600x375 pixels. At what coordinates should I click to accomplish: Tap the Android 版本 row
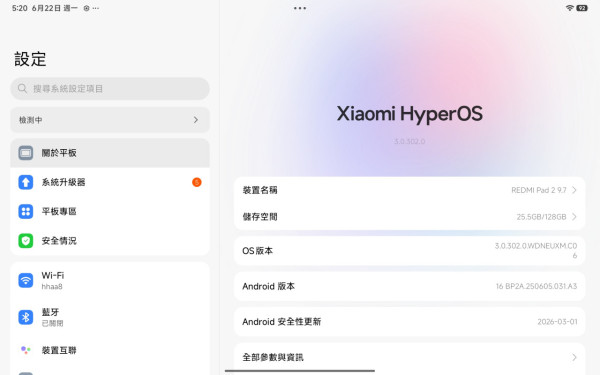tap(409, 286)
